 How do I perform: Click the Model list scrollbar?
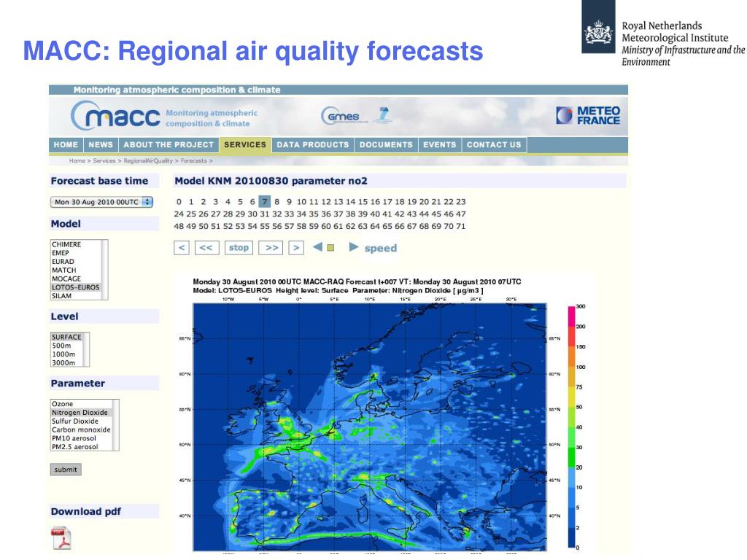pyautogui.click(x=105, y=270)
